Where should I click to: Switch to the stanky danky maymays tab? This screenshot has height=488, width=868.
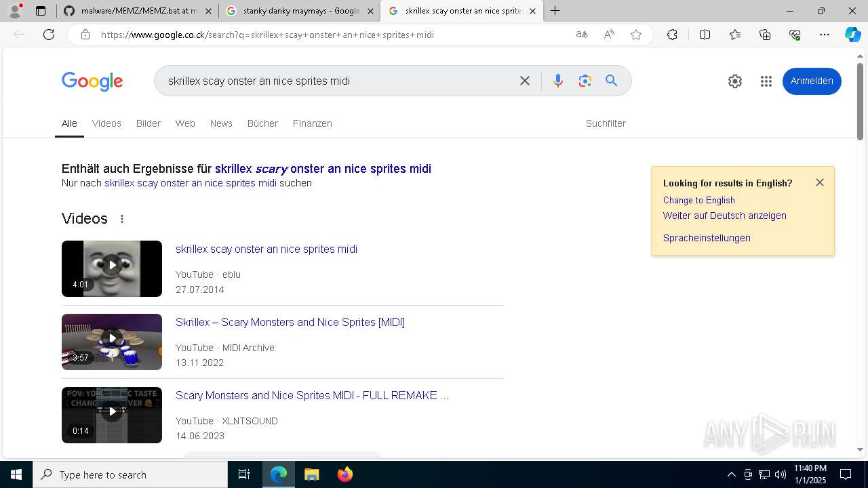298,11
